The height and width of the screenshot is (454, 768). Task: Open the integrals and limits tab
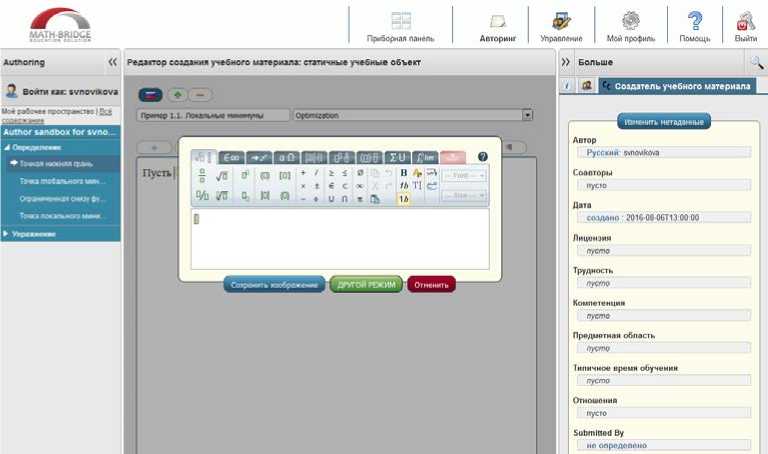425,158
